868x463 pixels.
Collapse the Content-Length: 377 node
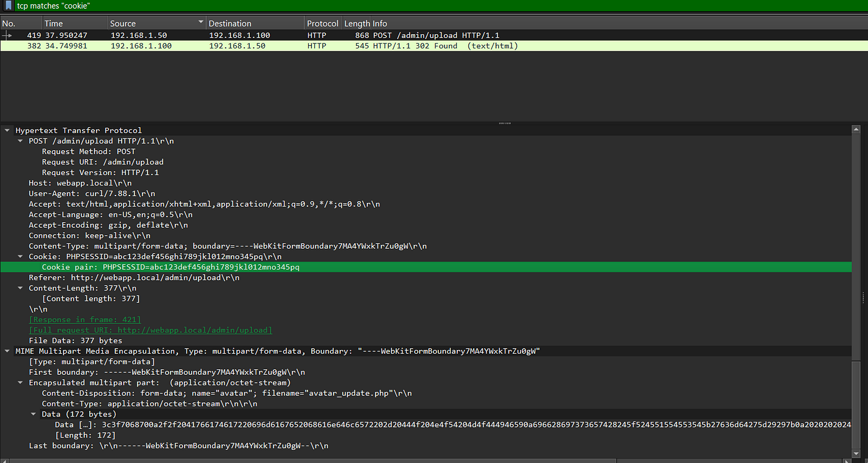click(20, 288)
